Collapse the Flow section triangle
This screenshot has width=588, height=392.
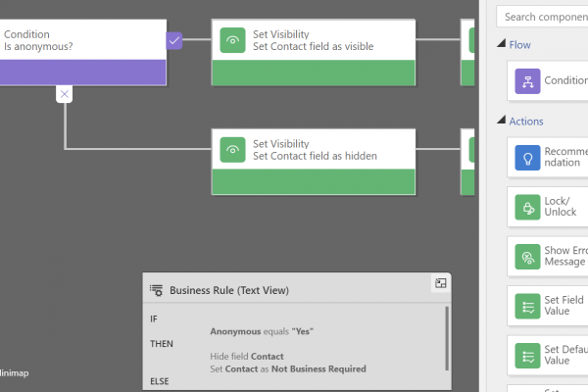pyautogui.click(x=502, y=43)
